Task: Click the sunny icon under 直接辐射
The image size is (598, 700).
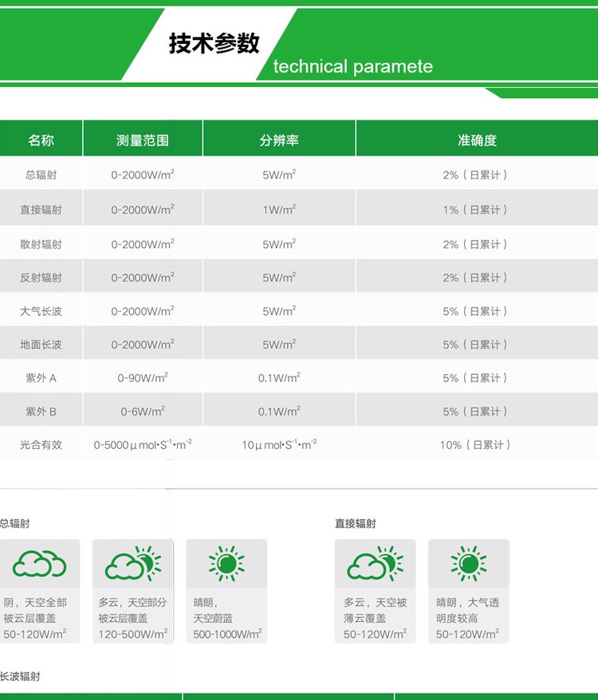Action: (468, 564)
